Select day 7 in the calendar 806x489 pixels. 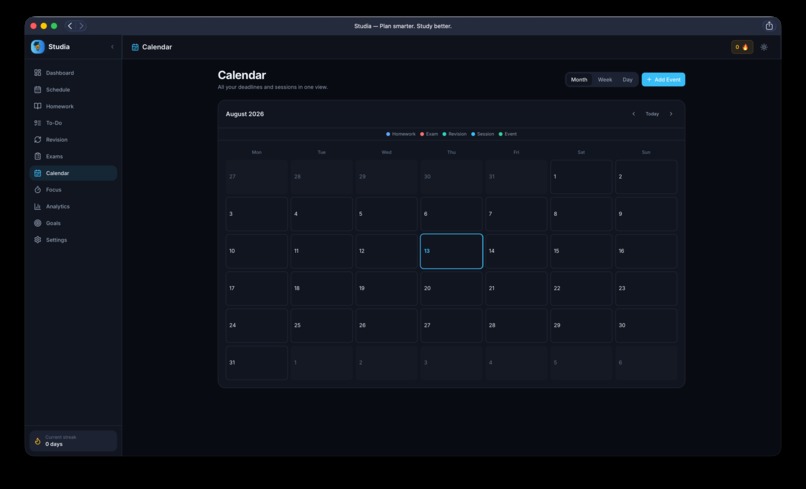click(516, 214)
